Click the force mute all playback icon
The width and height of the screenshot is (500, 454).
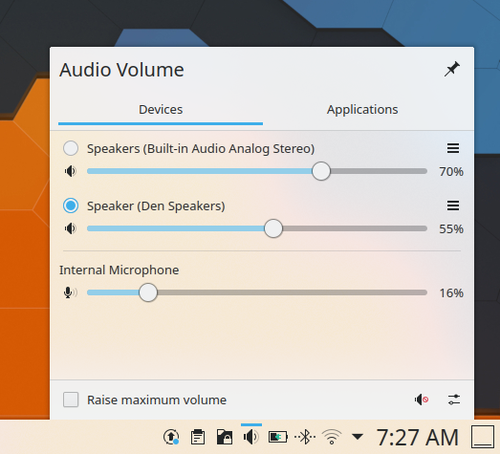421,399
